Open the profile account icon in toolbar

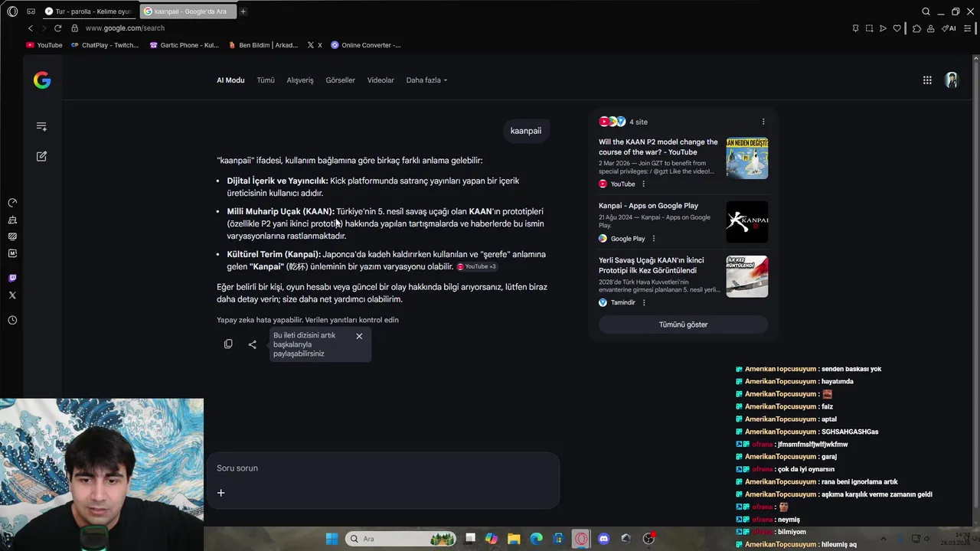pos(930,28)
